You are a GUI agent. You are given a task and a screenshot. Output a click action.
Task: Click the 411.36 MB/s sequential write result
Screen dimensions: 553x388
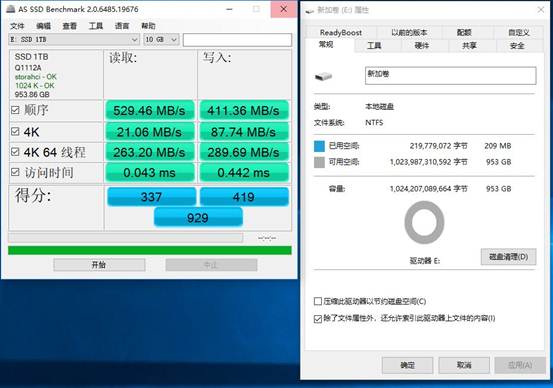(244, 111)
